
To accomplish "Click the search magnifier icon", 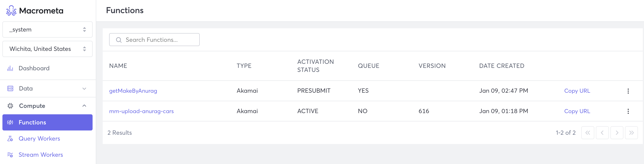I will coord(119,40).
